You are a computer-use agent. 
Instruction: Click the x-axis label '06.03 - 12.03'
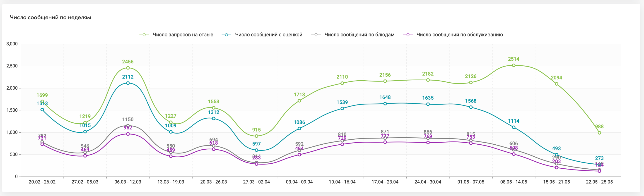tap(128, 182)
